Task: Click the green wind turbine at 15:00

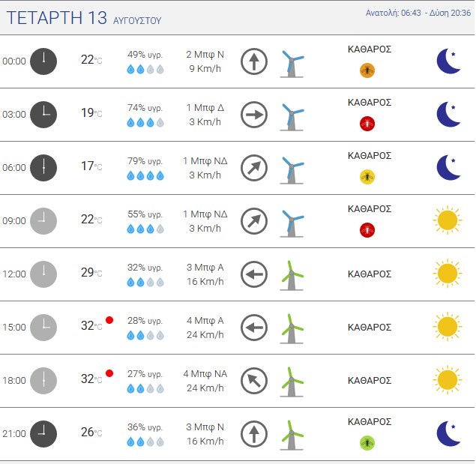Action: coord(292,329)
